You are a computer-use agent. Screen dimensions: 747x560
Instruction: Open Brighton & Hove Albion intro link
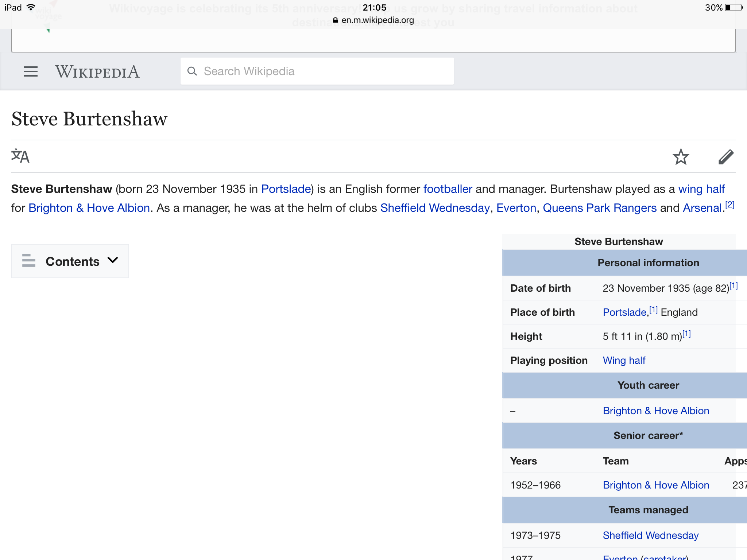click(89, 208)
